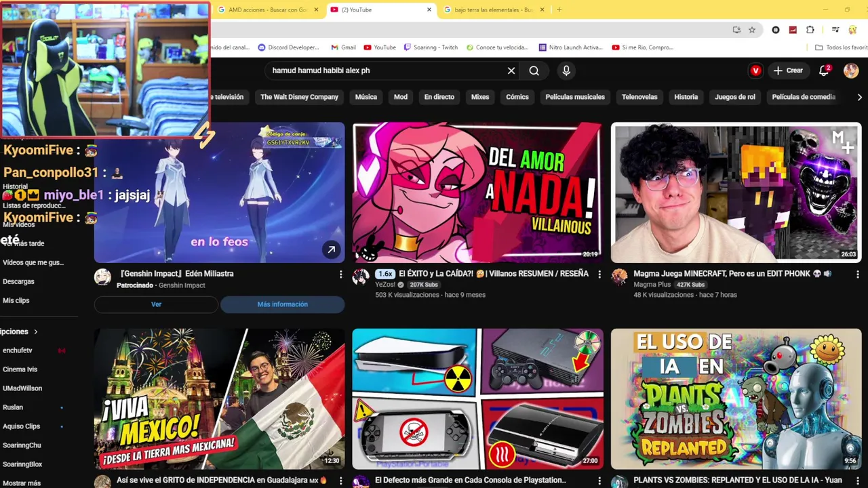Click the install app icon in address bar

click(x=736, y=30)
